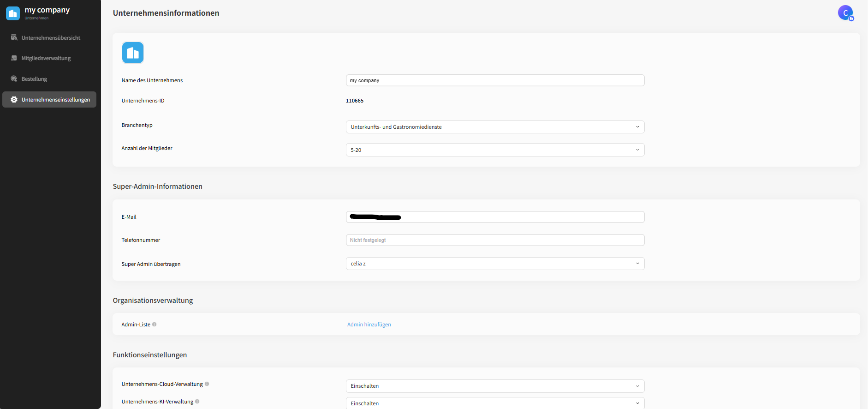The width and height of the screenshot is (868, 409).
Task: Open Anzahl der Mitglieder dropdown
Action: click(495, 150)
